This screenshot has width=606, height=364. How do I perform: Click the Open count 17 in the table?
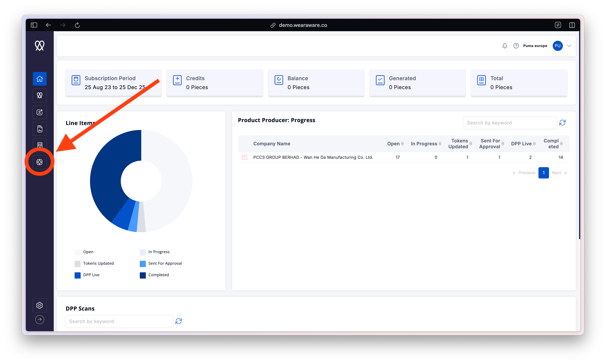[x=397, y=157]
